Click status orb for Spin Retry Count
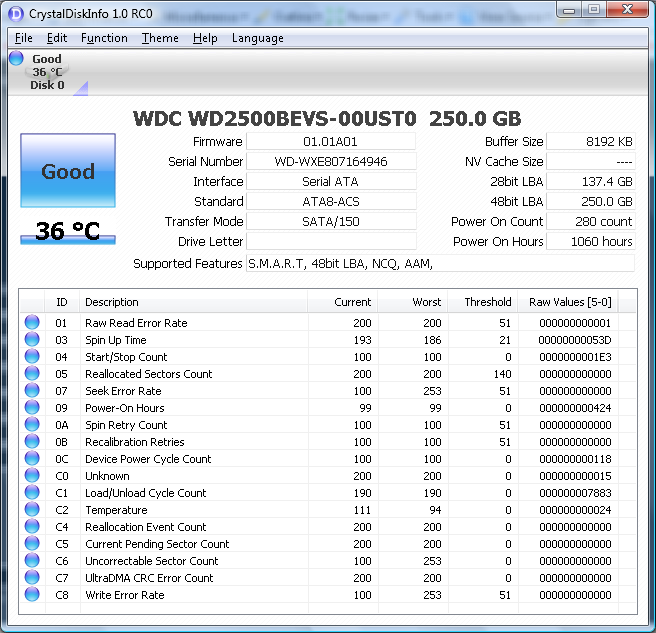The width and height of the screenshot is (656, 633). pos(32,424)
